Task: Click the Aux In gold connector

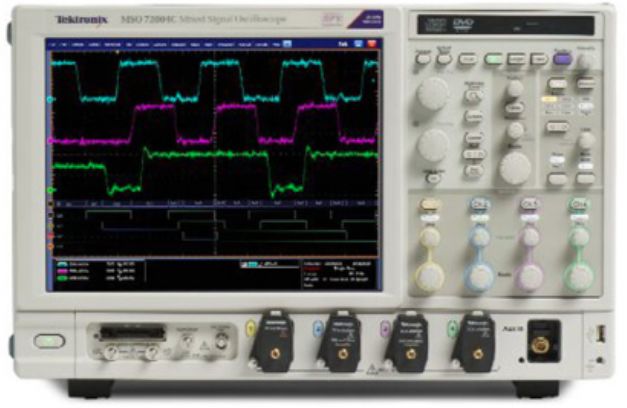Action: click(541, 344)
